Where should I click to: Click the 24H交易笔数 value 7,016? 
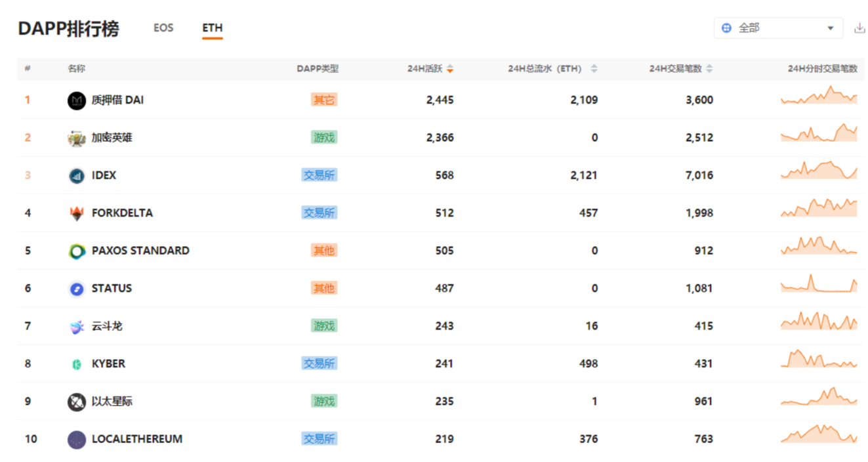[x=699, y=175]
